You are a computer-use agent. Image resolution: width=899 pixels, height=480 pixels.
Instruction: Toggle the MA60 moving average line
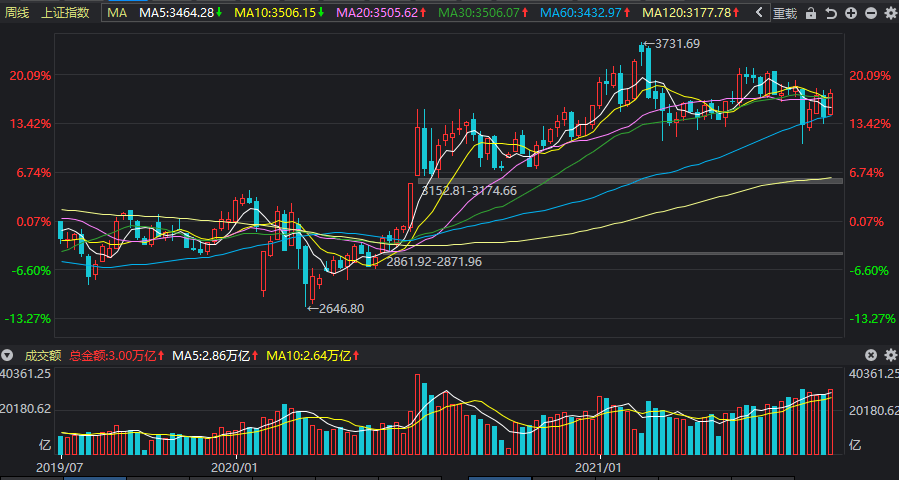tap(584, 13)
